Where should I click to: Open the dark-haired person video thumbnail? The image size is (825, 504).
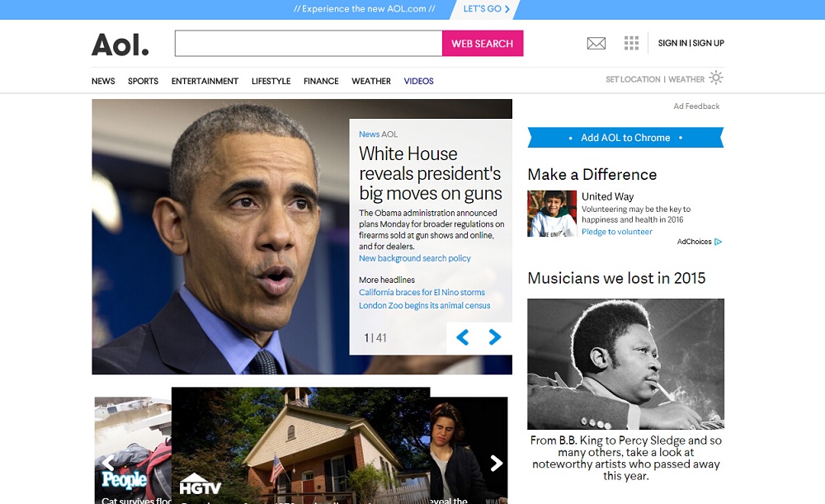click(x=469, y=450)
